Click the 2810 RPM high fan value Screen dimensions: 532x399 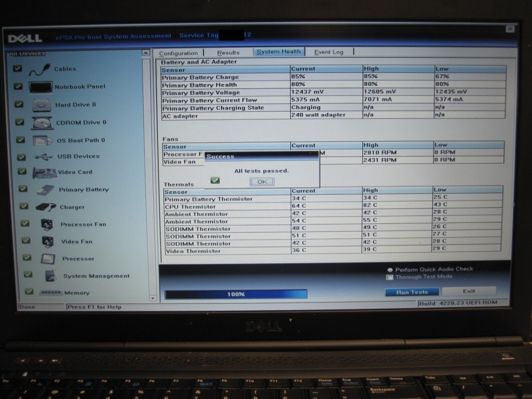tap(380, 153)
